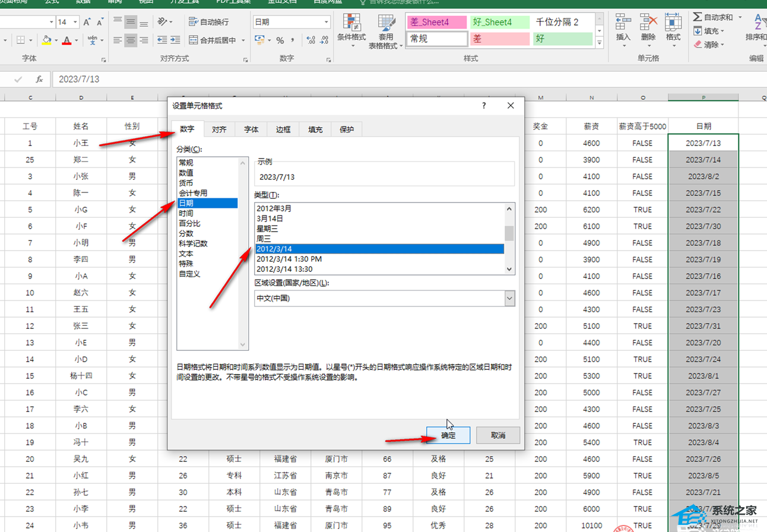The height and width of the screenshot is (532, 767).
Task: Switch to the 对齐 tab in dialog
Action: coord(219,129)
